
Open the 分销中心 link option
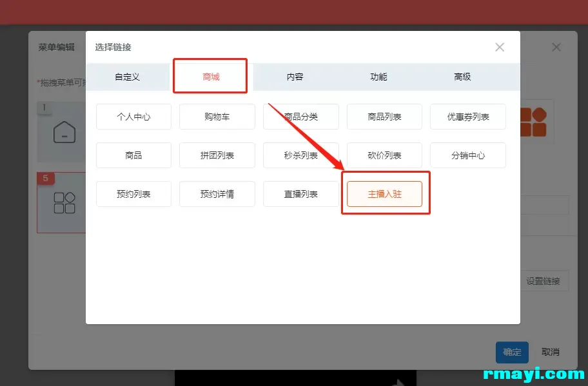click(468, 155)
